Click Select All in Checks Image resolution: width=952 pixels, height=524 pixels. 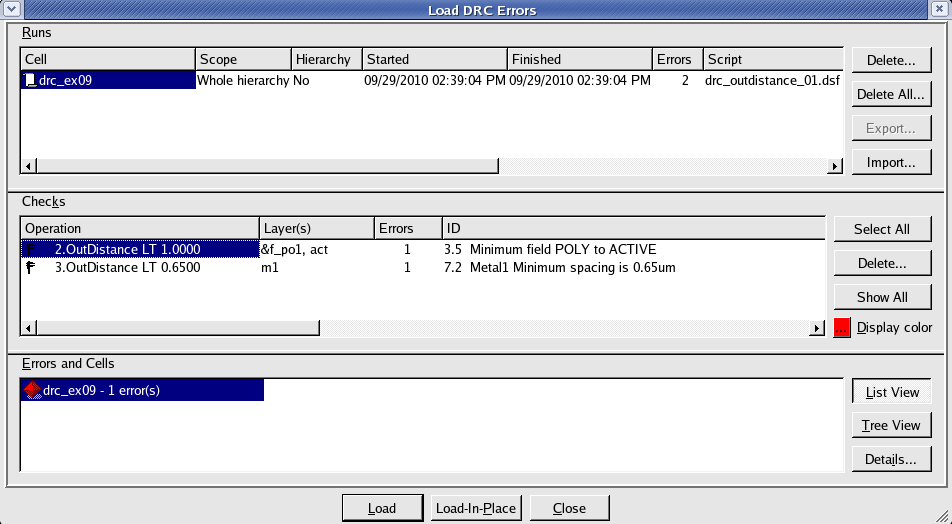pyautogui.click(x=881, y=229)
